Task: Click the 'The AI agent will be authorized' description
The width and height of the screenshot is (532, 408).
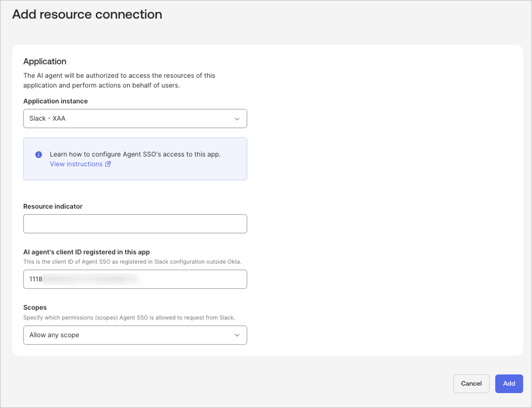Action: click(119, 80)
